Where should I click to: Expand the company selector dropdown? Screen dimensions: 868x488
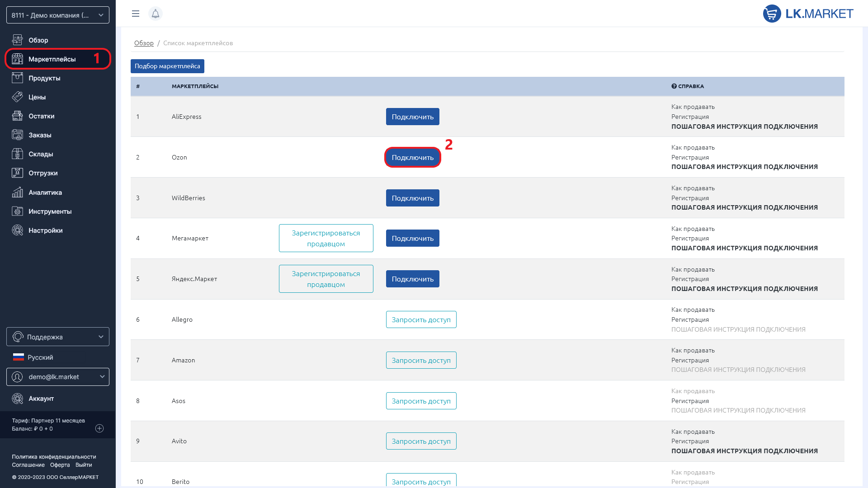58,15
